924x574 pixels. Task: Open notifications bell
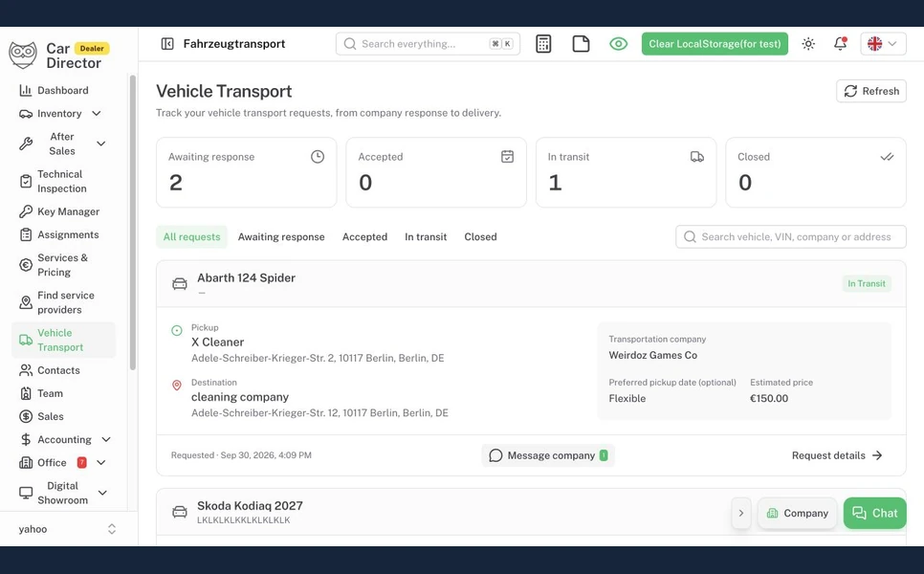[841, 44]
